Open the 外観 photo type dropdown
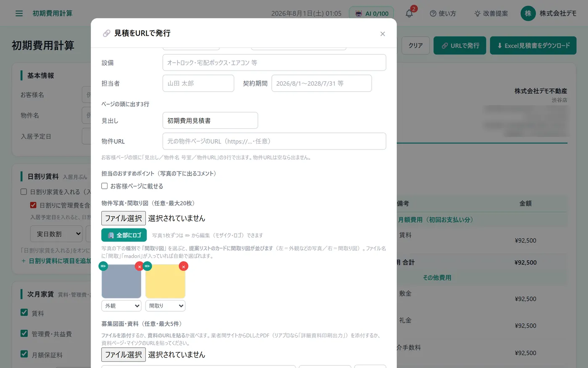This screenshot has width=588, height=368. pyautogui.click(x=121, y=306)
